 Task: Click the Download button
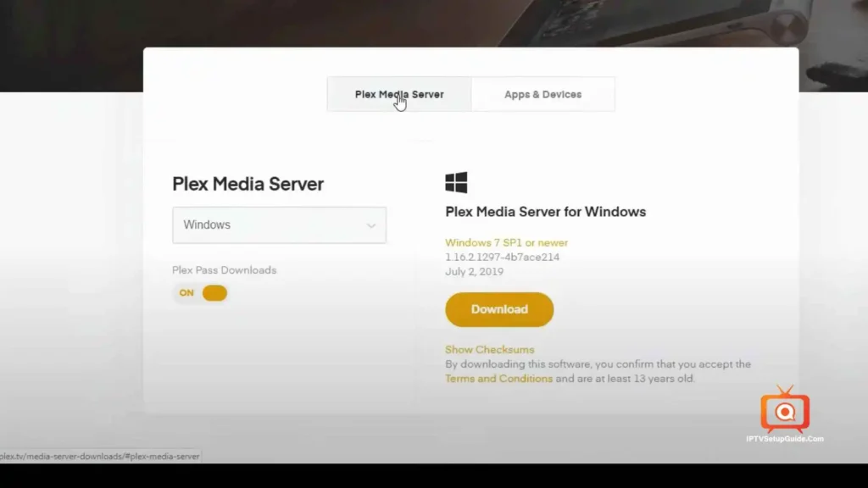[x=499, y=309]
